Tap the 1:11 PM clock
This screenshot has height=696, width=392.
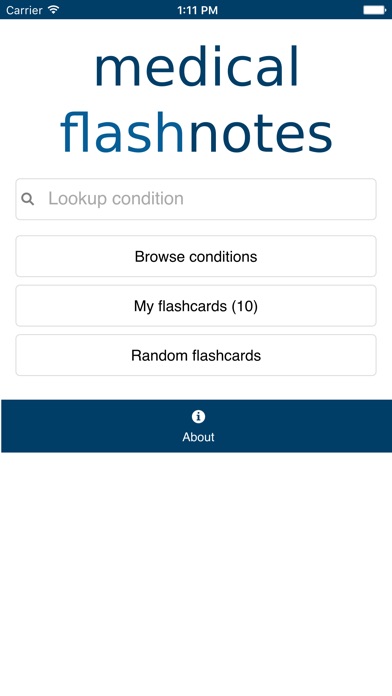tap(197, 10)
